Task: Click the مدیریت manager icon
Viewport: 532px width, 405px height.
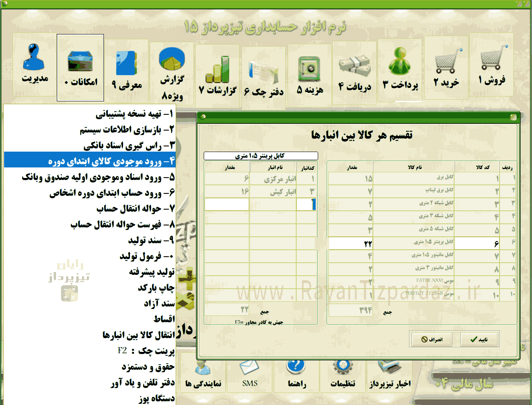Action: (x=35, y=57)
